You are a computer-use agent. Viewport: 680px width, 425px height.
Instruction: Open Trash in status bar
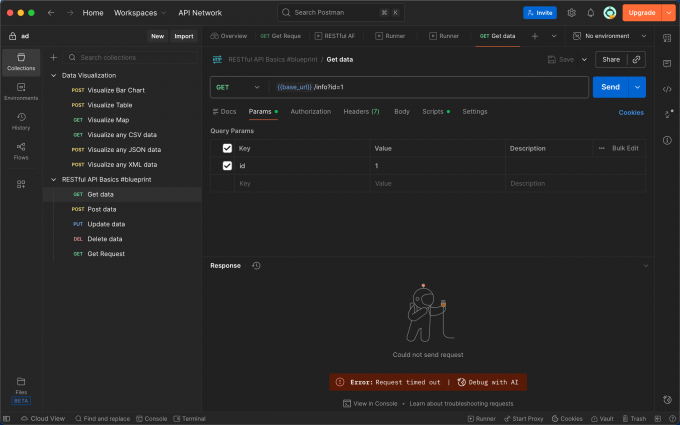tap(634, 418)
